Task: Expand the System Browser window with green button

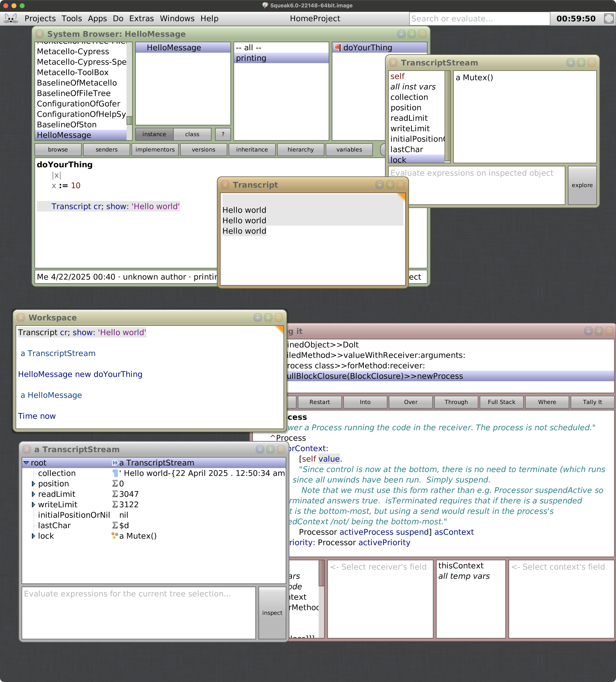Action: coord(412,34)
